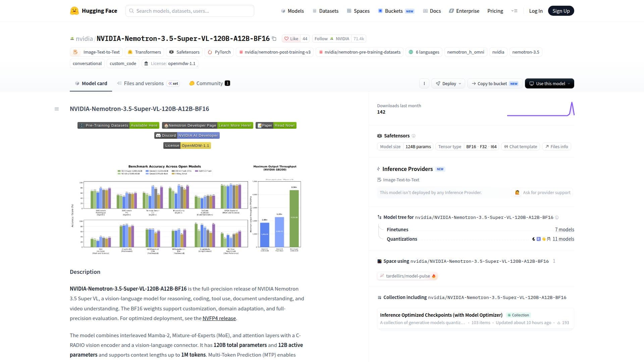Select the PyTorch tag

219,52
